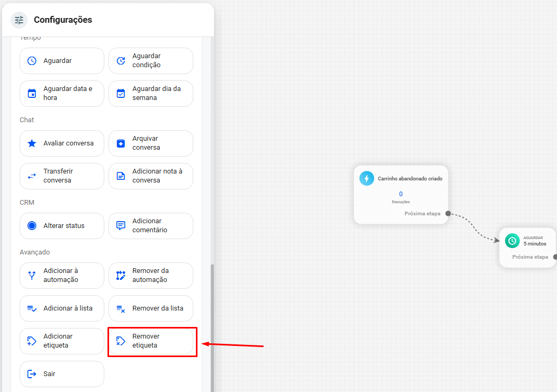The width and height of the screenshot is (557, 392).
Task: Click the '5 minutos' text on node
Action: click(535, 244)
